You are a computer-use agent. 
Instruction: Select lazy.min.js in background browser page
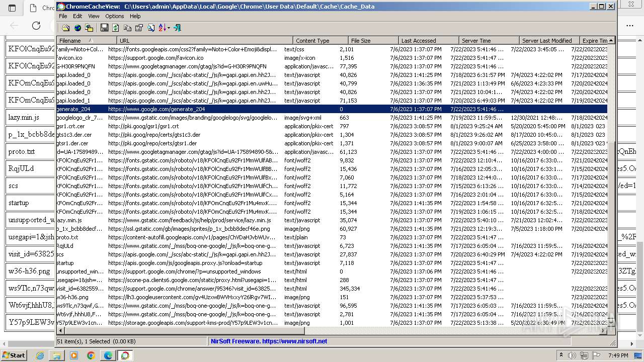click(24, 117)
